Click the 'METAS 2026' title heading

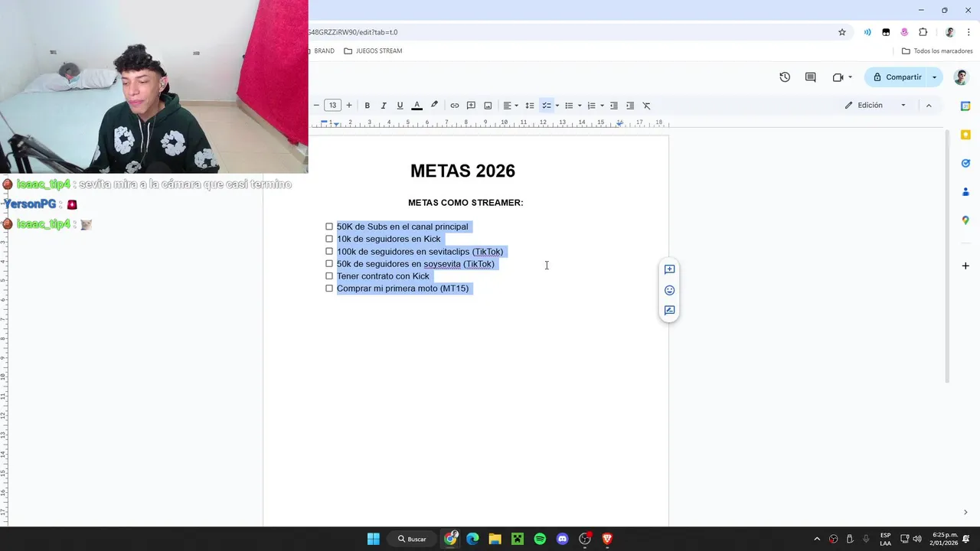pos(462,171)
